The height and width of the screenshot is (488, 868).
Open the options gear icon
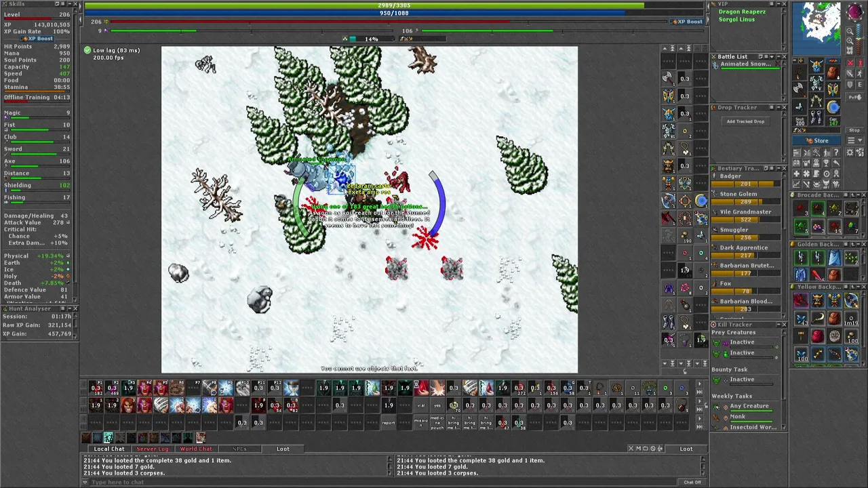point(850,152)
